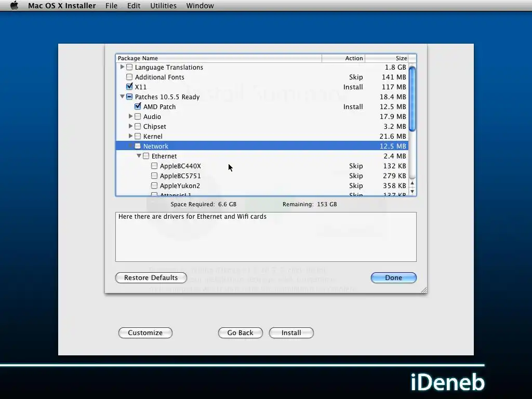Enable the AppleYukon2 driver checkbox

pos(154,185)
